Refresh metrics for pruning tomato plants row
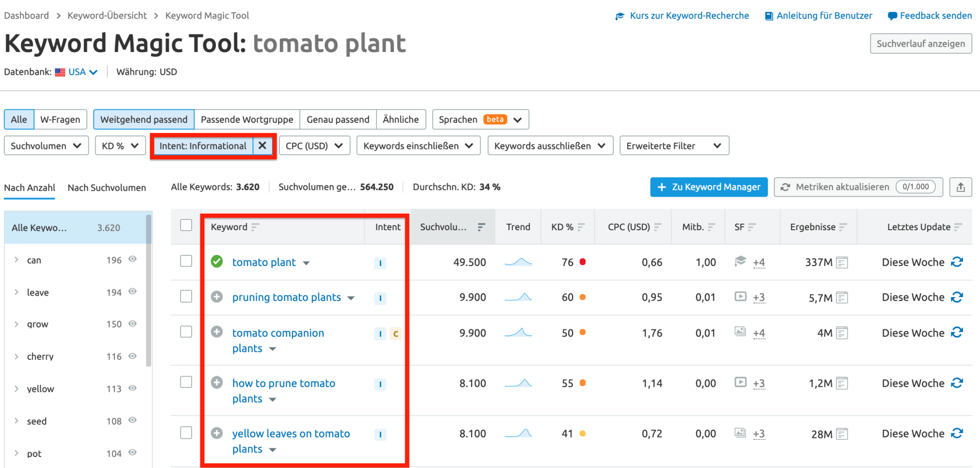The height and width of the screenshot is (468, 980). (957, 297)
